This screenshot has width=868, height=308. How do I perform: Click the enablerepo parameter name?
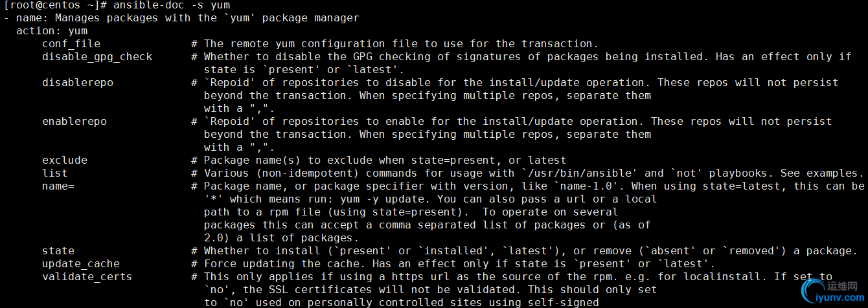click(x=74, y=122)
